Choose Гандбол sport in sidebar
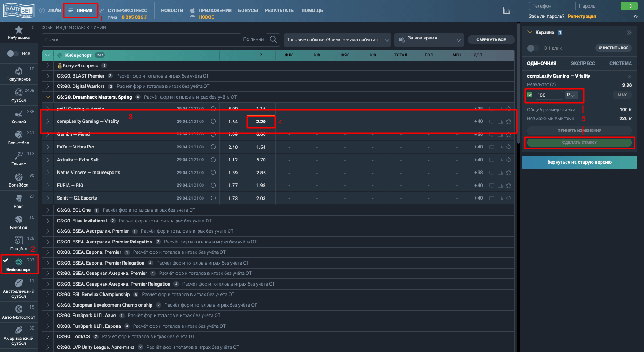The image size is (644, 352). point(19,243)
